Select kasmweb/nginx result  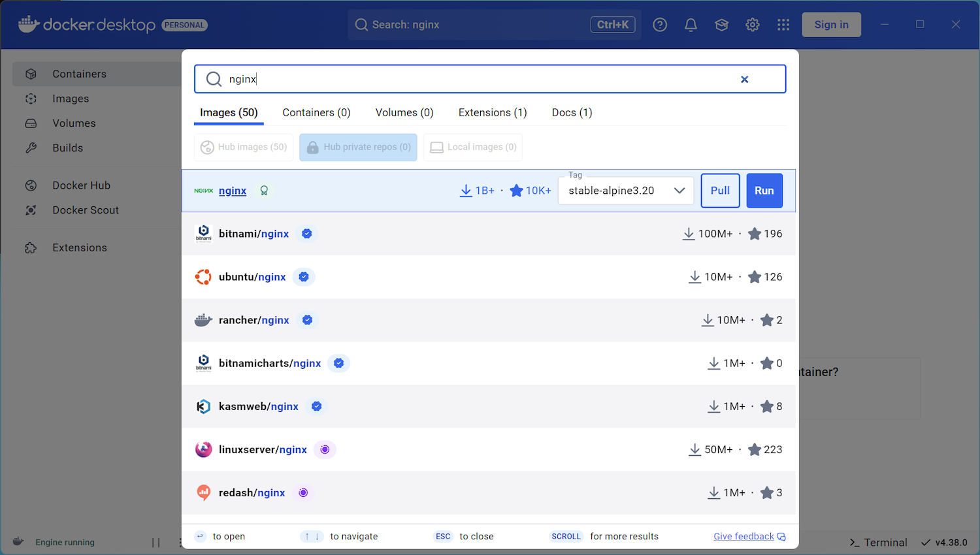pos(489,406)
